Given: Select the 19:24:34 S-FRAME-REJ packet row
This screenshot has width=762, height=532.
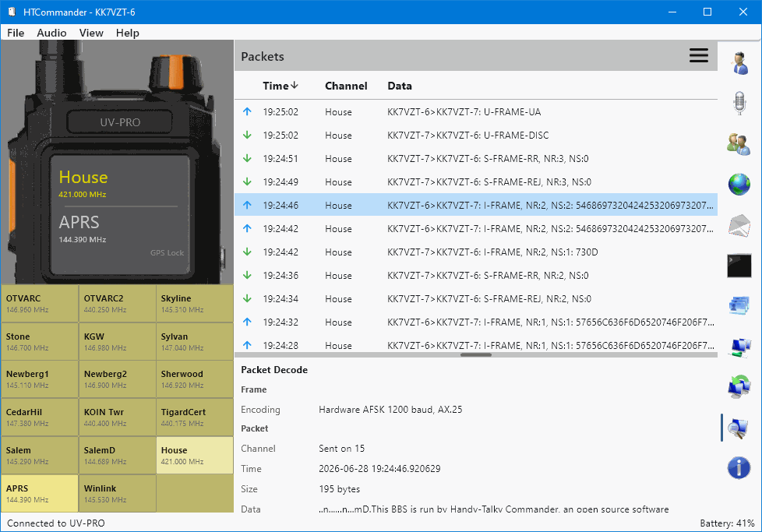Looking at the screenshot, I should tap(476, 298).
